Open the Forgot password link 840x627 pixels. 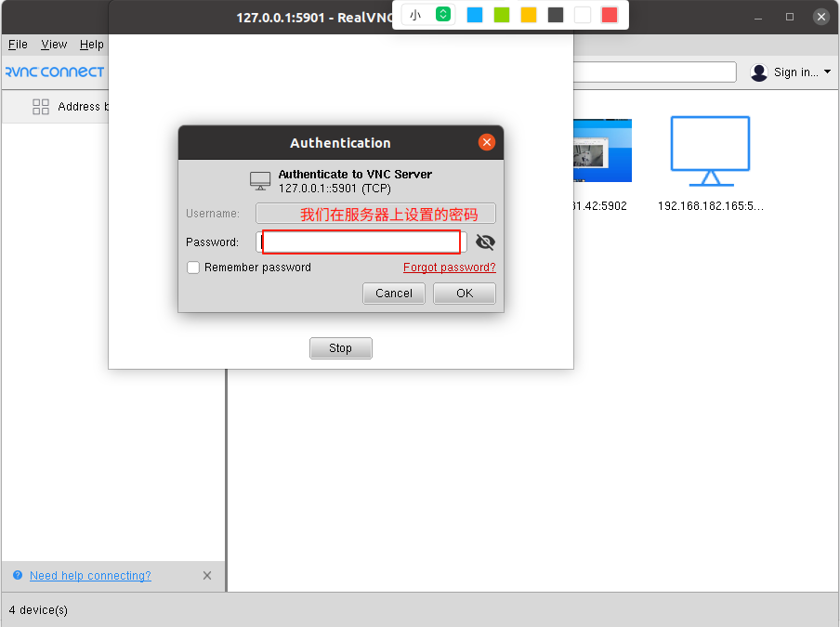click(449, 268)
